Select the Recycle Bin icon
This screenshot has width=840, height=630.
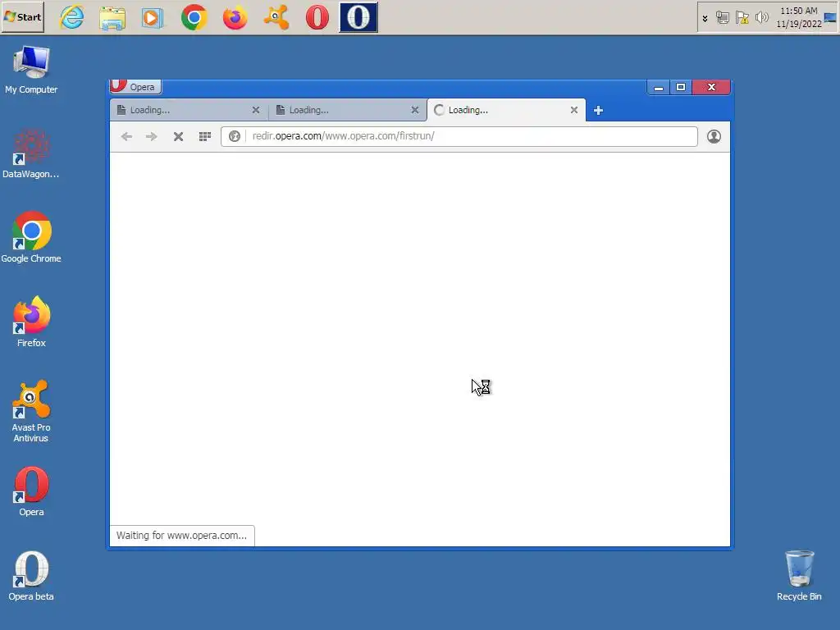coord(799,576)
